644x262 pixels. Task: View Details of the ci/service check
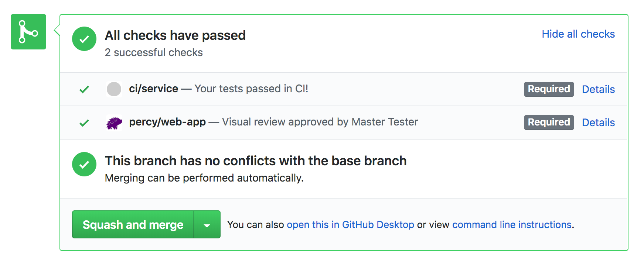[x=598, y=89]
